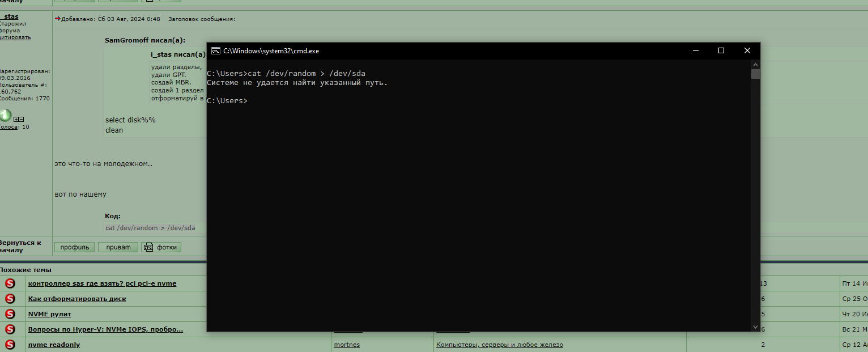Viewport: 868px width, 352px height.
Task: Open topic 'NVME рулит'
Action: pos(49,314)
